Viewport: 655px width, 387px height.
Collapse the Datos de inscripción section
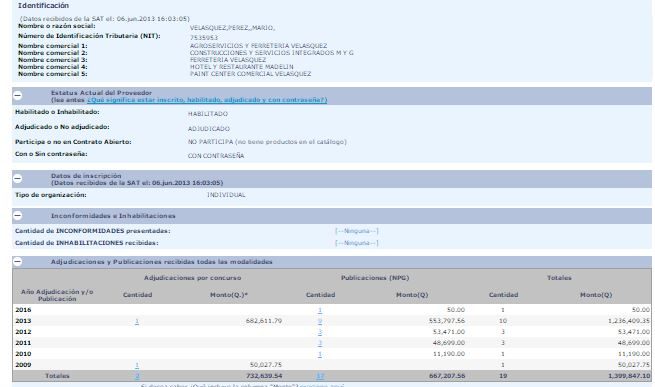tap(18, 178)
